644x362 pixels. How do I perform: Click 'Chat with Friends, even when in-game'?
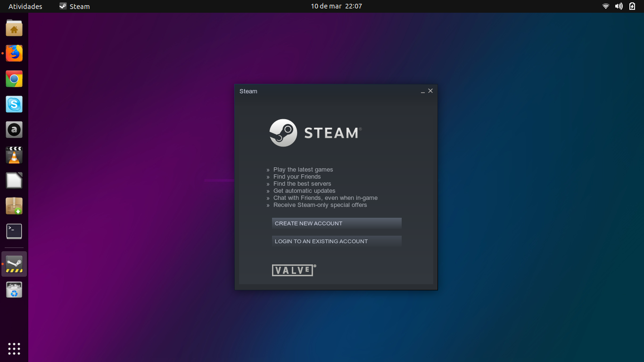[325, 198]
